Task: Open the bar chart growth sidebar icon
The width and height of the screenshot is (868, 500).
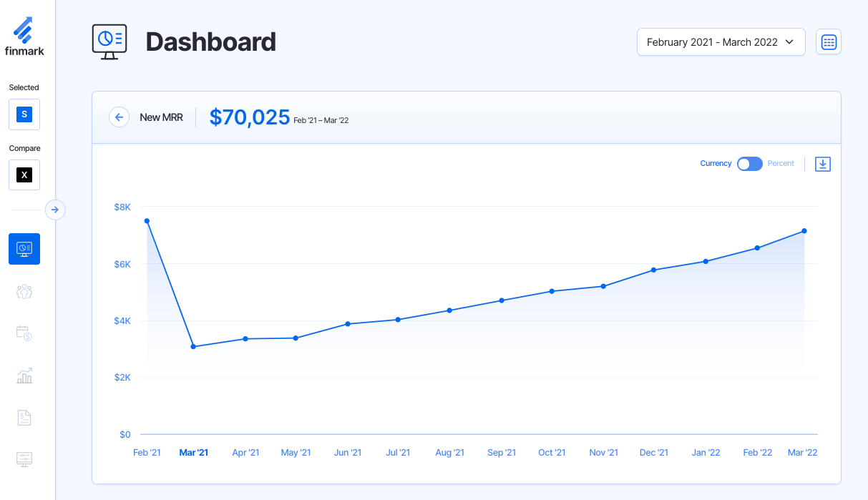Action: [24, 376]
